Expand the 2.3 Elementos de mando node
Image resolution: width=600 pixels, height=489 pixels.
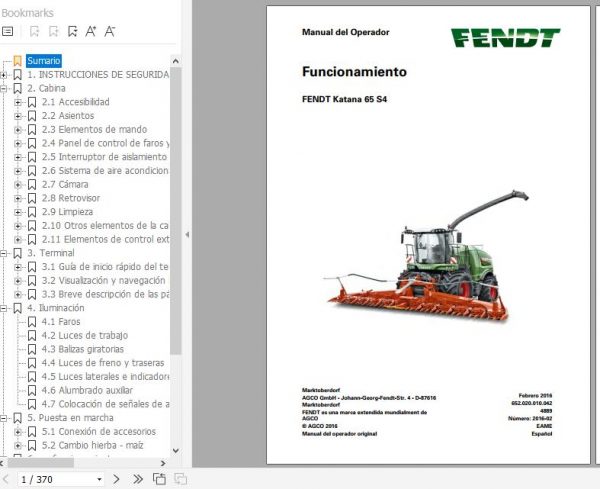point(18,130)
